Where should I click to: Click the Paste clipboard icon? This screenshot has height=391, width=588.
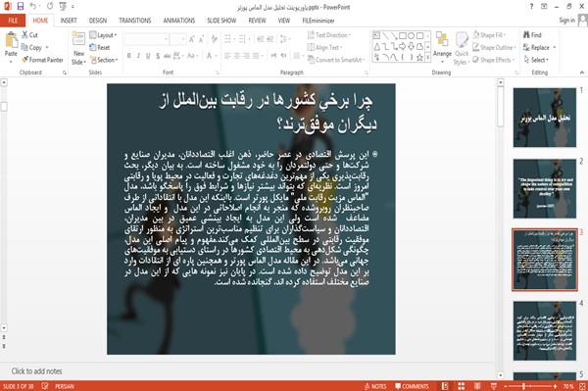11,40
